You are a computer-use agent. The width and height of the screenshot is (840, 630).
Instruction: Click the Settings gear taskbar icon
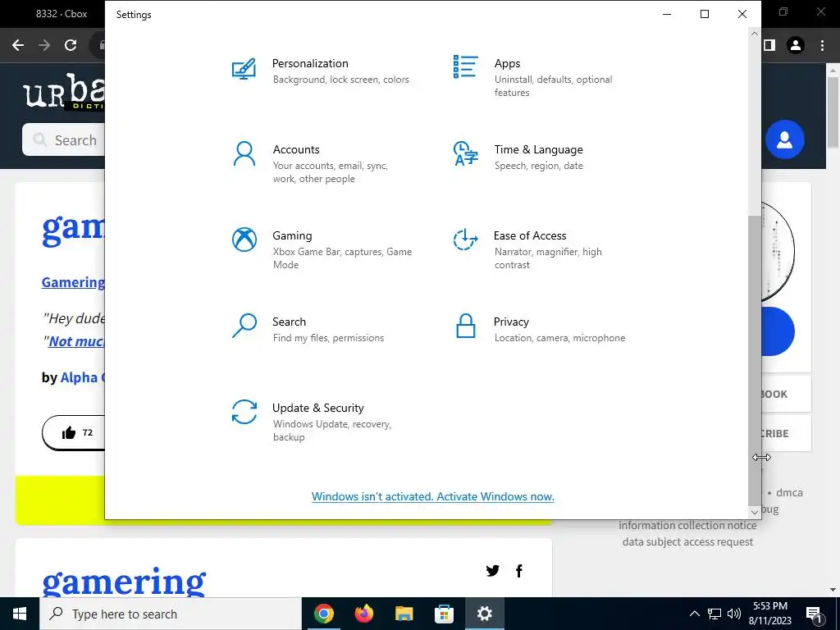point(484,614)
